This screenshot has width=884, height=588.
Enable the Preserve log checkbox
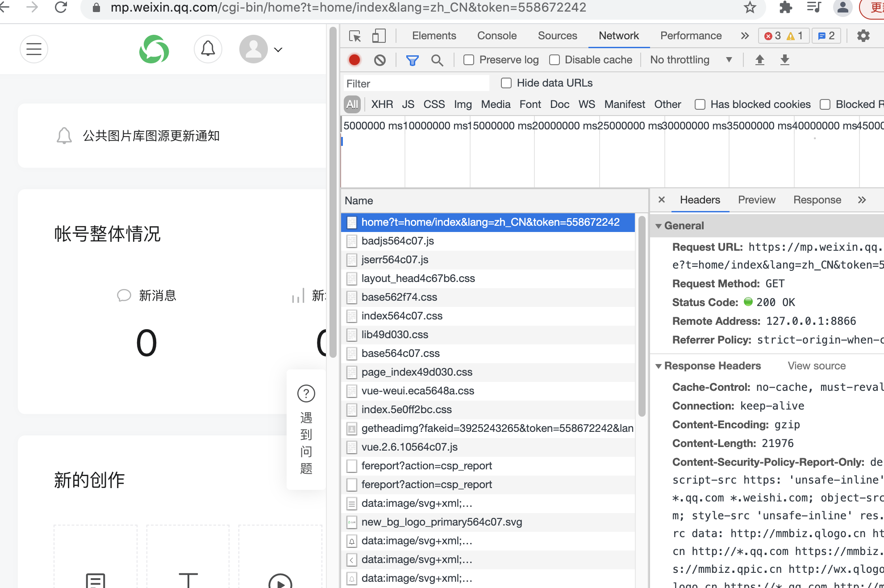(469, 60)
